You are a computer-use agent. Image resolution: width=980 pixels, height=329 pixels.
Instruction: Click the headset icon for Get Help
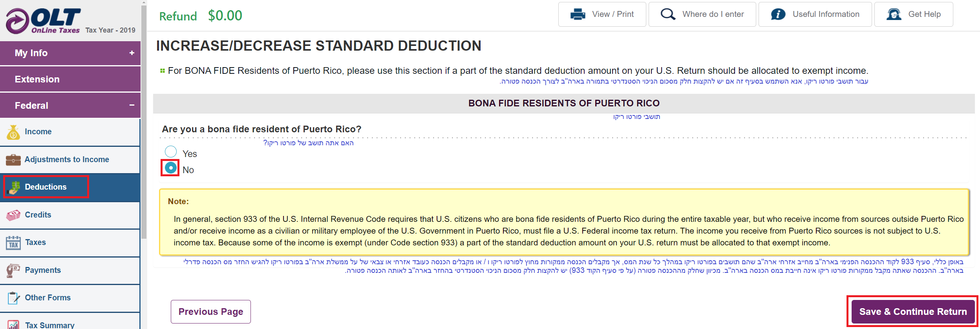pos(894,14)
